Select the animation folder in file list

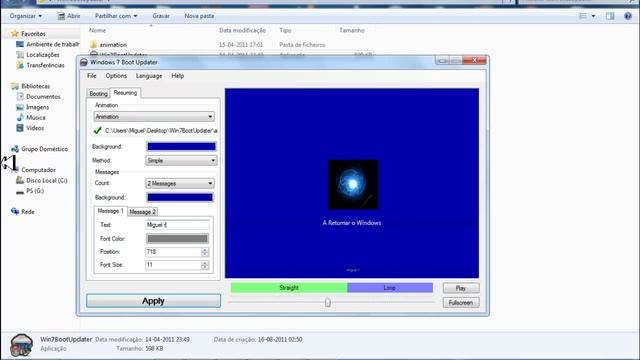tap(113, 44)
